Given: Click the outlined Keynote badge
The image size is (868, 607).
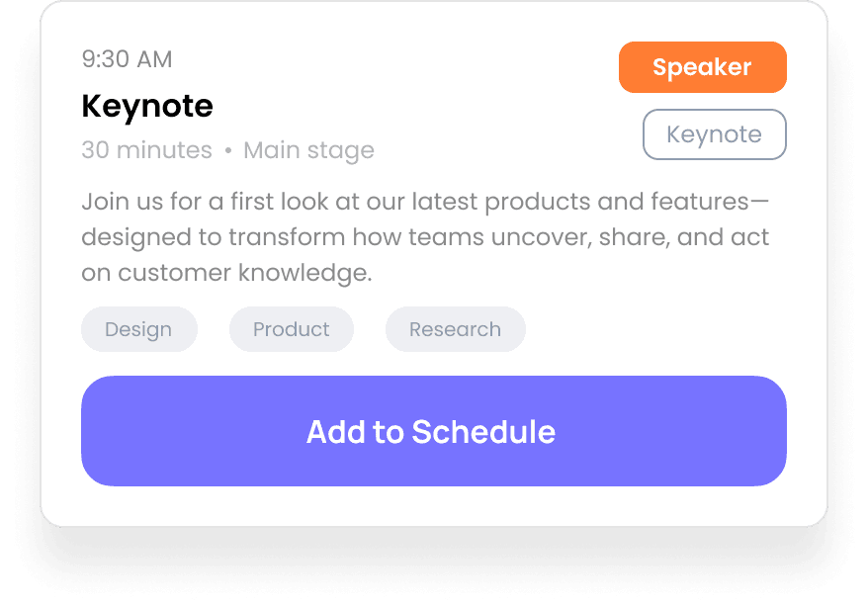Looking at the screenshot, I should pyautogui.click(x=714, y=134).
